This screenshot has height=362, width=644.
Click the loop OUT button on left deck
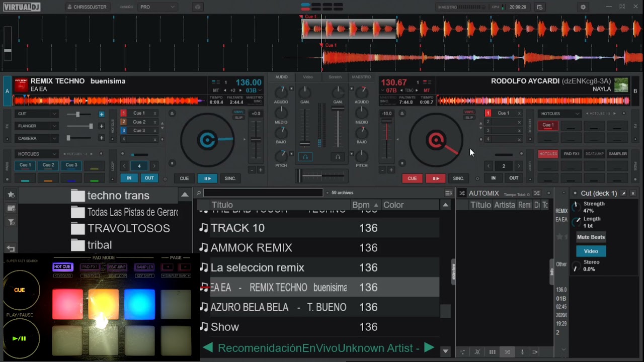point(149,178)
